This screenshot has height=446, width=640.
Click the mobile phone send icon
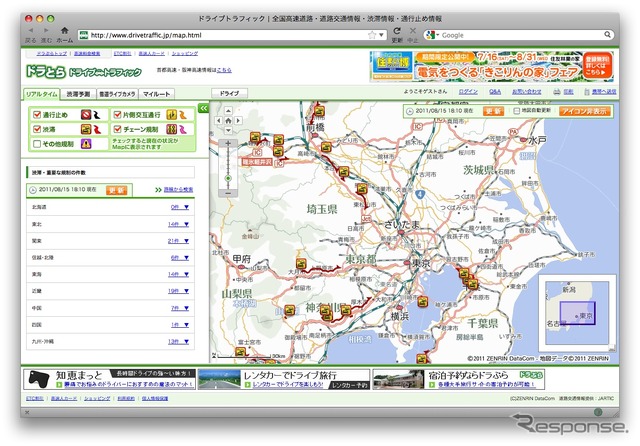click(587, 92)
